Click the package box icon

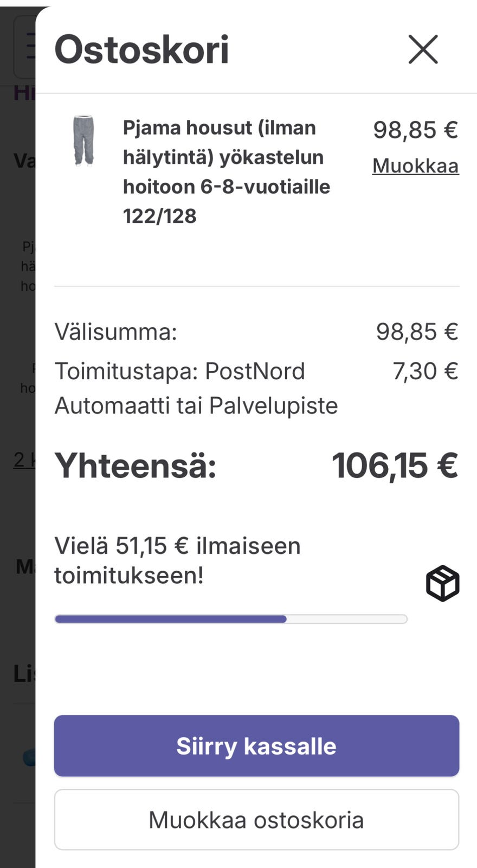[x=442, y=583]
